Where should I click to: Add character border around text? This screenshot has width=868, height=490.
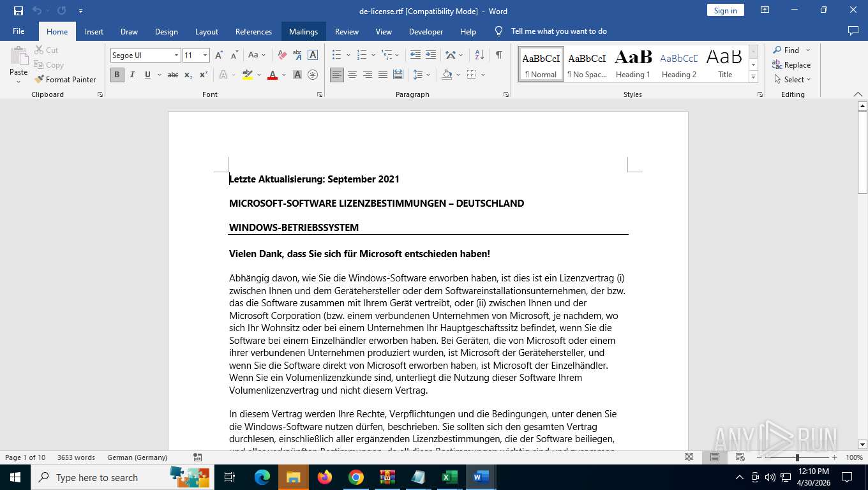[313, 56]
